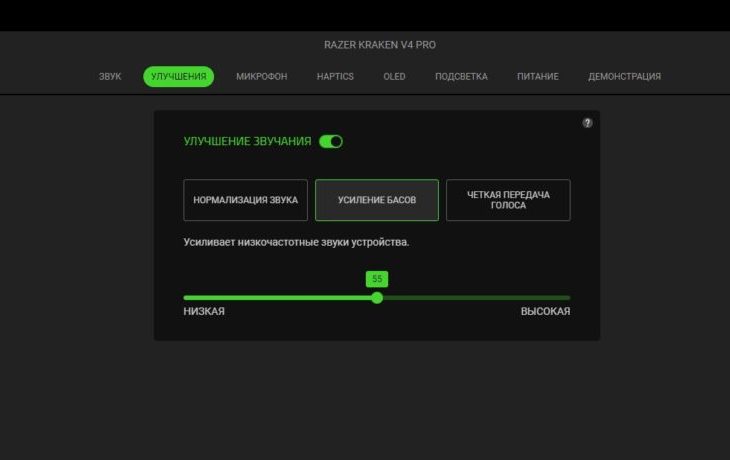Click the Усиливает низкочастотные звуки description text
The width and height of the screenshot is (730, 460).
point(296,243)
